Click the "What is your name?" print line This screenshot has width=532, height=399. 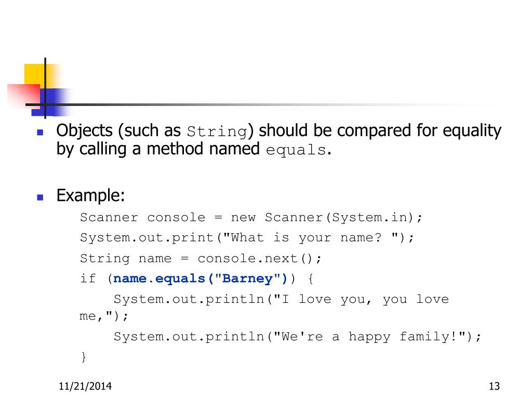[x=247, y=238]
